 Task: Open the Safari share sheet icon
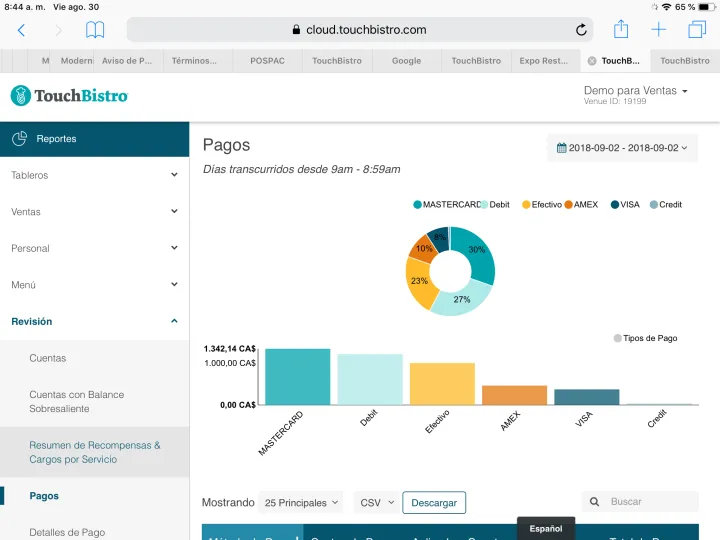621,30
